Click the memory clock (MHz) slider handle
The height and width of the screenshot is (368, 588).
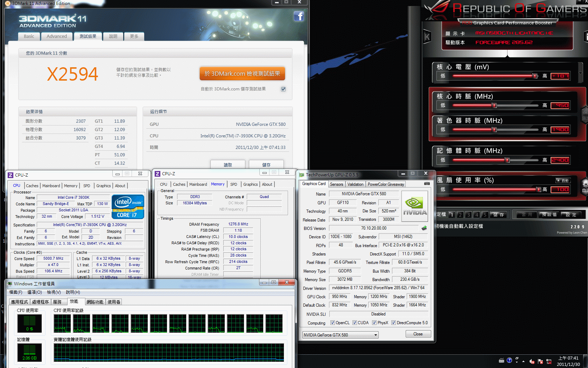click(507, 160)
